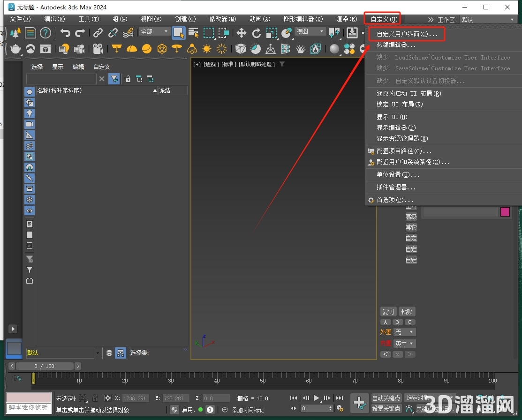Toggle Display Cameras filter in Scene Explorer
The width and height of the screenshot is (522, 420).
pyautogui.click(x=30, y=124)
